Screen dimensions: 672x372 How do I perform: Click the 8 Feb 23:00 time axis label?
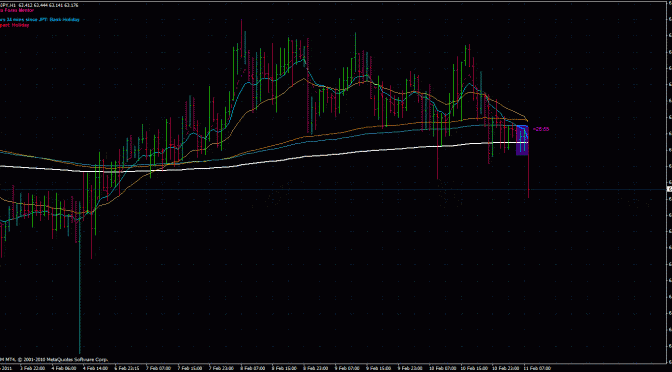316,368
